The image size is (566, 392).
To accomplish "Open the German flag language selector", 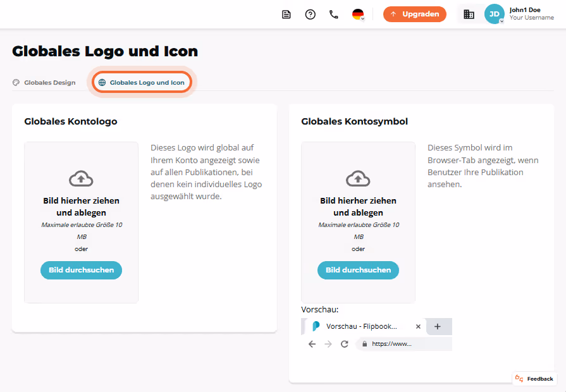I will (x=358, y=15).
